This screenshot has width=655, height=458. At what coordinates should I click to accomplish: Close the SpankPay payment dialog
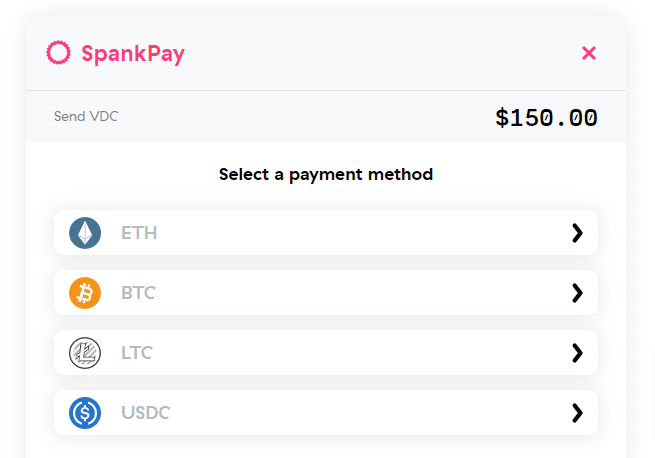[589, 53]
